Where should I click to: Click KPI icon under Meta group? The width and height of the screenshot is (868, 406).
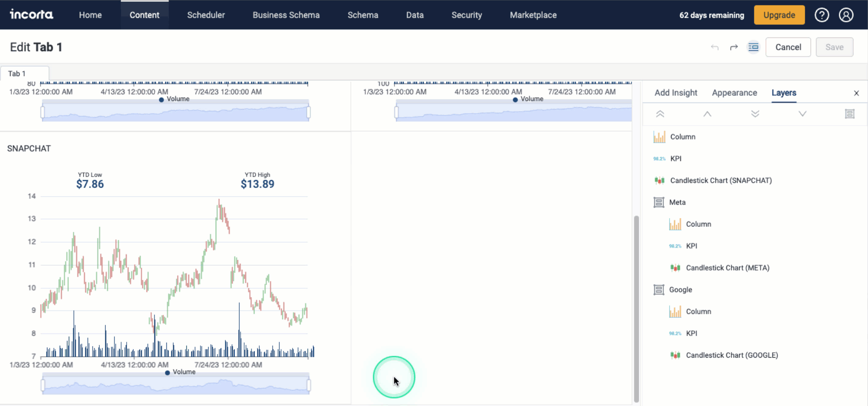pyautogui.click(x=675, y=246)
